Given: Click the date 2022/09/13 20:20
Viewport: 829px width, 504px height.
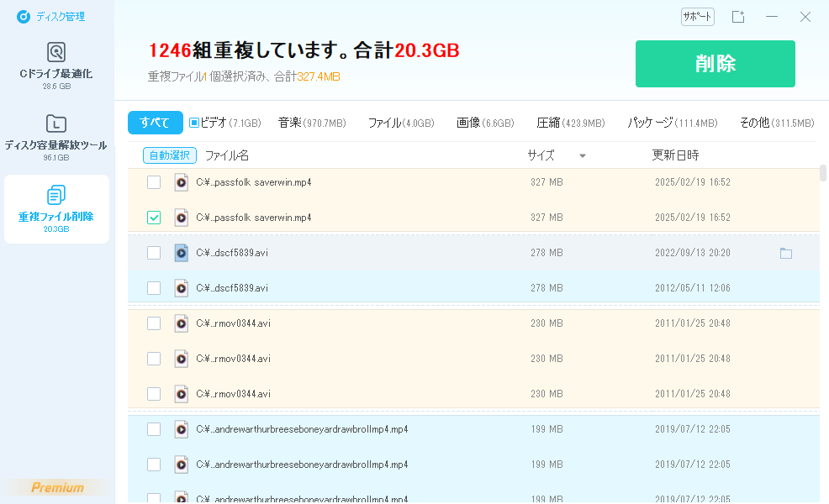Looking at the screenshot, I should point(693,253).
